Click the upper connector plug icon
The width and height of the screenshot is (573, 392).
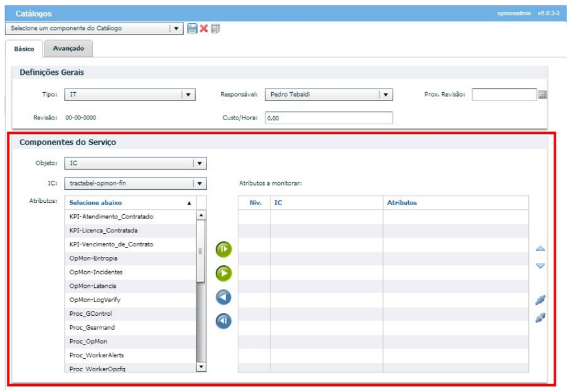pyautogui.click(x=540, y=301)
